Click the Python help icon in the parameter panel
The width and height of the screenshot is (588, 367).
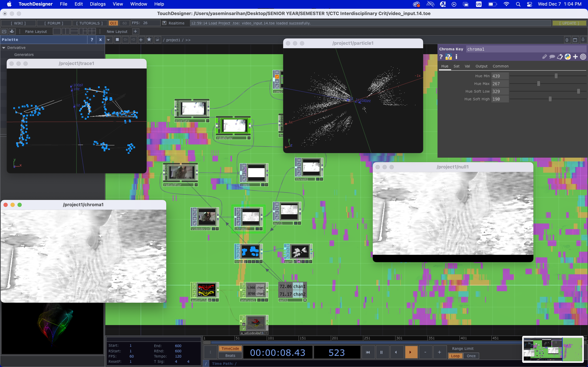449,57
